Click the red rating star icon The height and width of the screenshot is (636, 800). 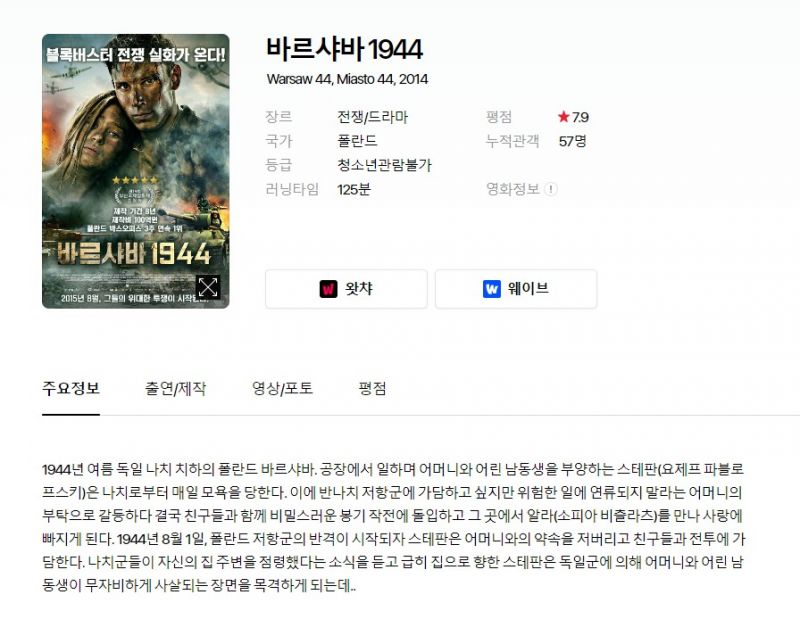pyautogui.click(x=563, y=117)
